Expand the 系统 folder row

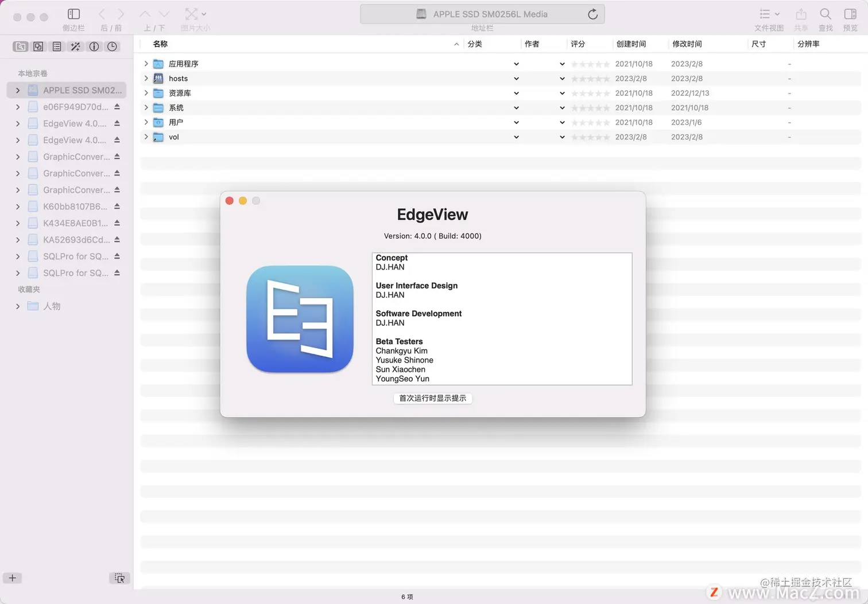[146, 107]
